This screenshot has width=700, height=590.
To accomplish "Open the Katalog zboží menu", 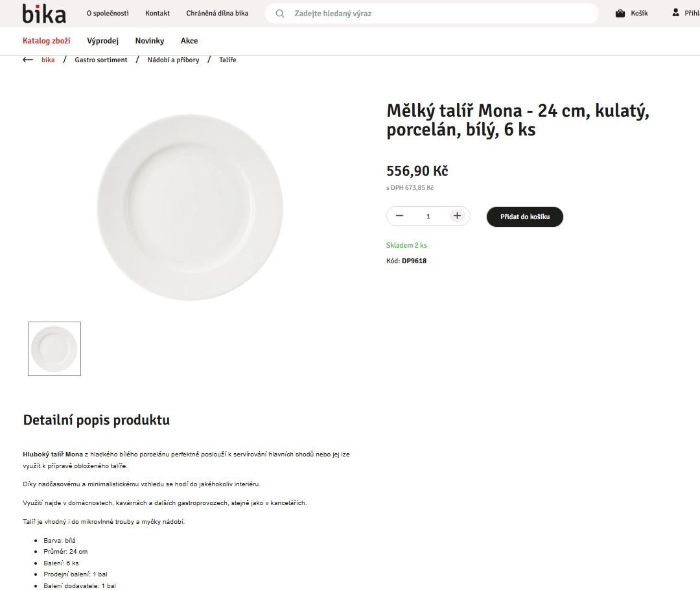I will (47, 41).
